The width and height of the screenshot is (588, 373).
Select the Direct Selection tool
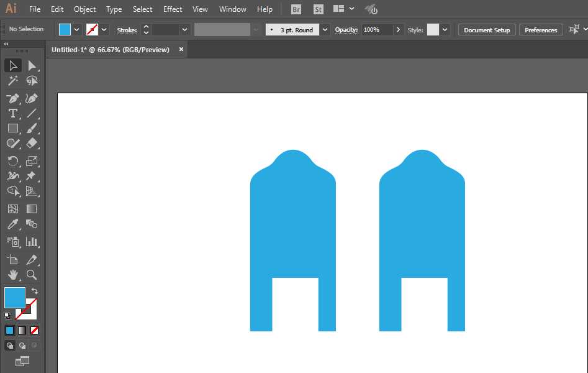pos(32,65)
